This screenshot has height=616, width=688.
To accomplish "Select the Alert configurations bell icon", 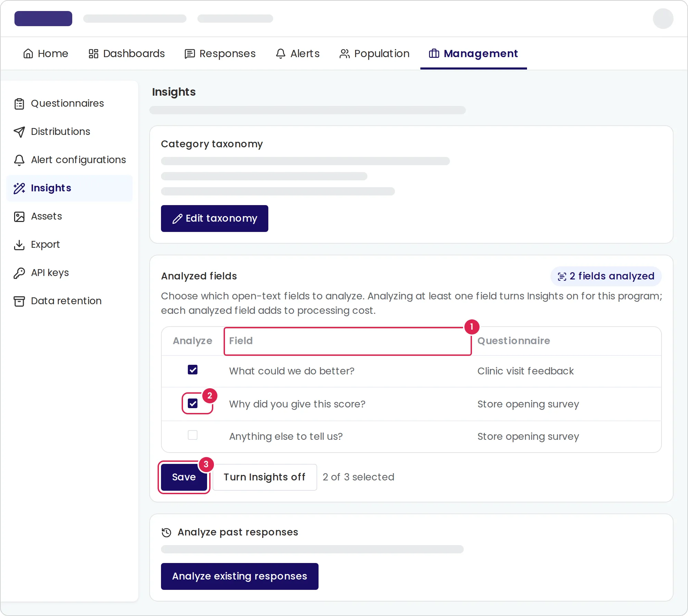I will click(x=19, y=160).
